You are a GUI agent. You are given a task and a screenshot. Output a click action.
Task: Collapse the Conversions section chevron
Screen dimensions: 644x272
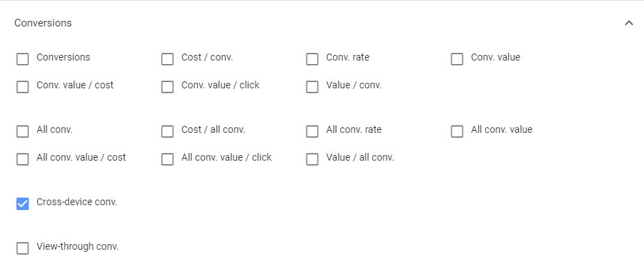point(629,24)
